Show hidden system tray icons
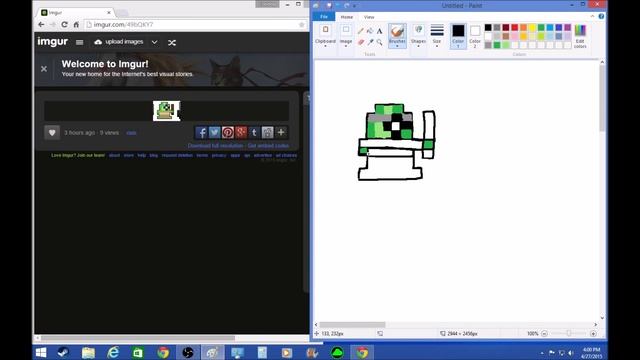640x360 pixels. tap(542, 353)
